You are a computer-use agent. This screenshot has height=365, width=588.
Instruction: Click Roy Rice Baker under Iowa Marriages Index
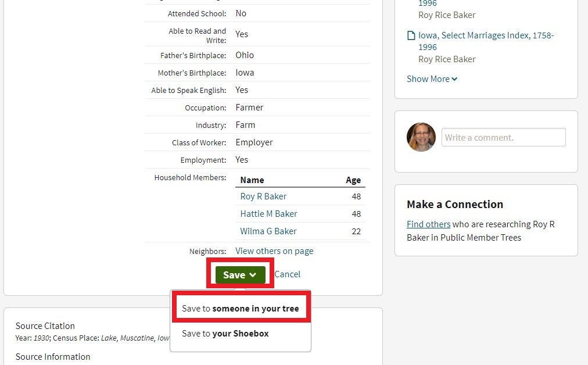(447, 59)
